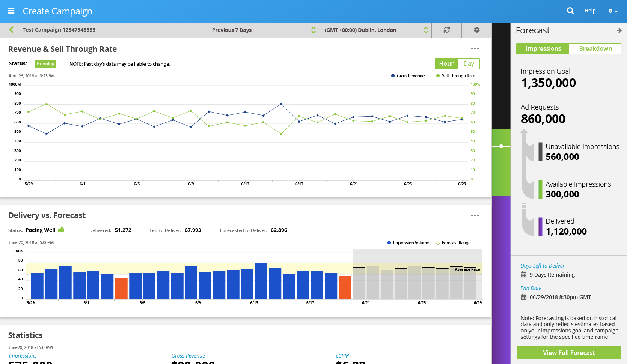
Task: Open the Previous 7 Days dropdown
Action: pyautogui.click(x=262, y=30)
